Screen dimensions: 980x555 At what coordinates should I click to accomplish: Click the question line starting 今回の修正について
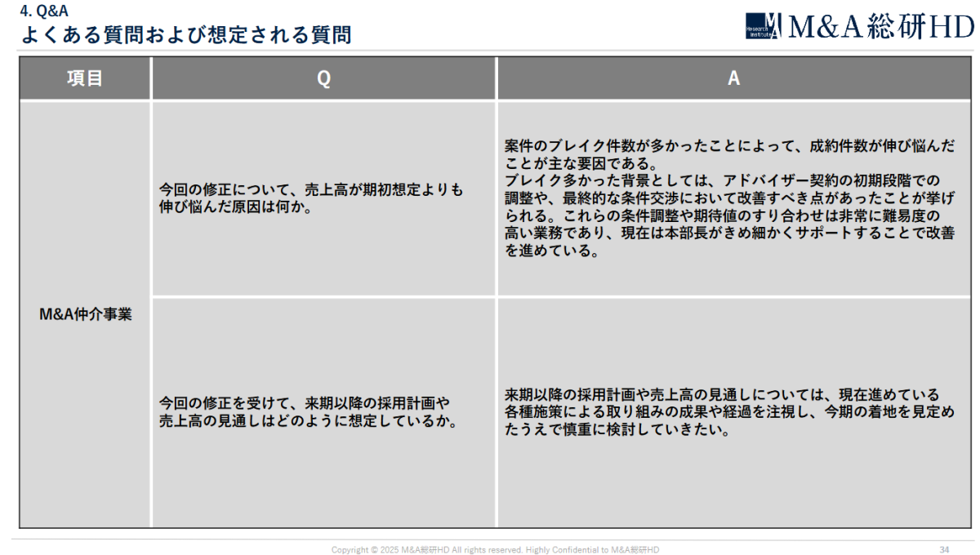[310, 189]
